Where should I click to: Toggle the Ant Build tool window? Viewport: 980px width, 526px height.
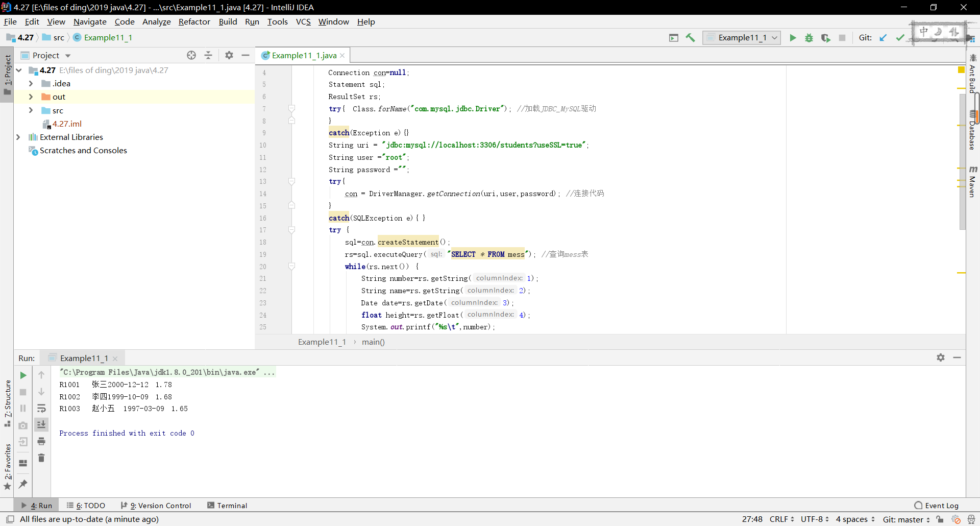coord(973,74)
